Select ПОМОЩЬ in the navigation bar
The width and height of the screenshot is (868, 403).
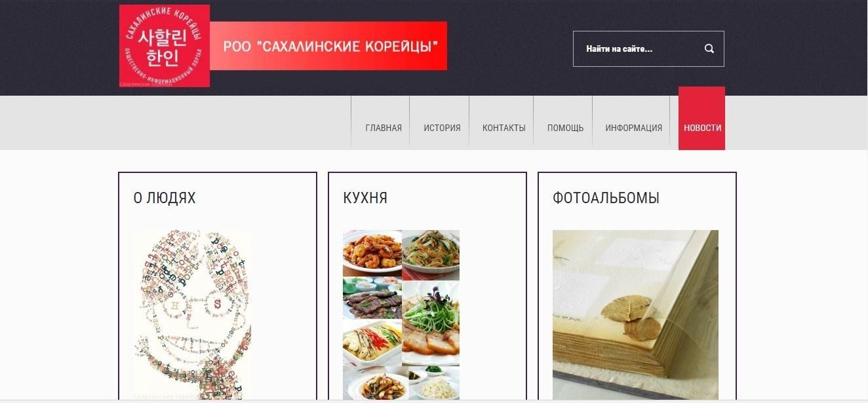tap(565, 128)
